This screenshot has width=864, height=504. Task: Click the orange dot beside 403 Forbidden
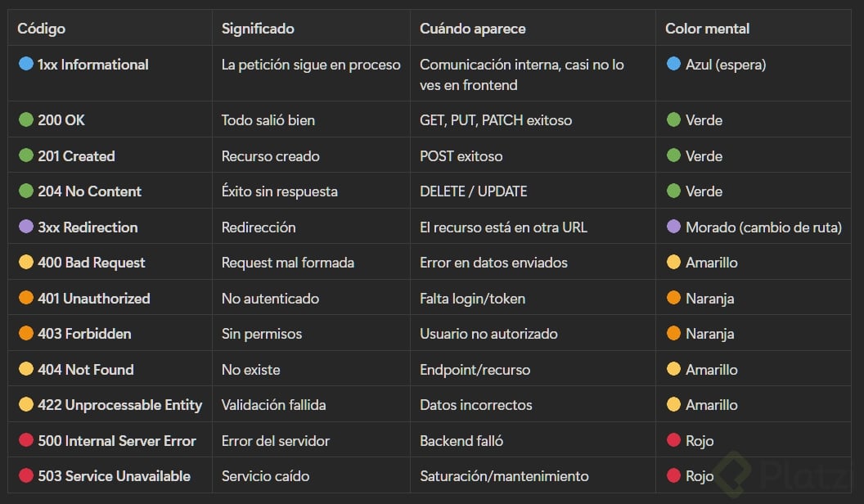tap(25, 334)
